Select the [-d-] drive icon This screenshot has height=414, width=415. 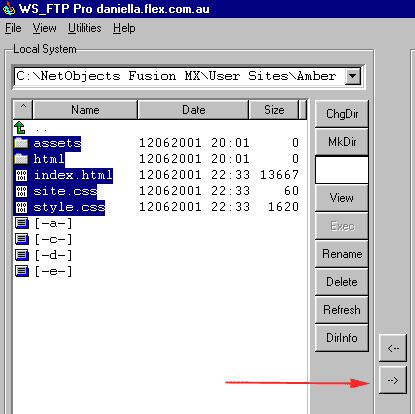coord(22,255)
